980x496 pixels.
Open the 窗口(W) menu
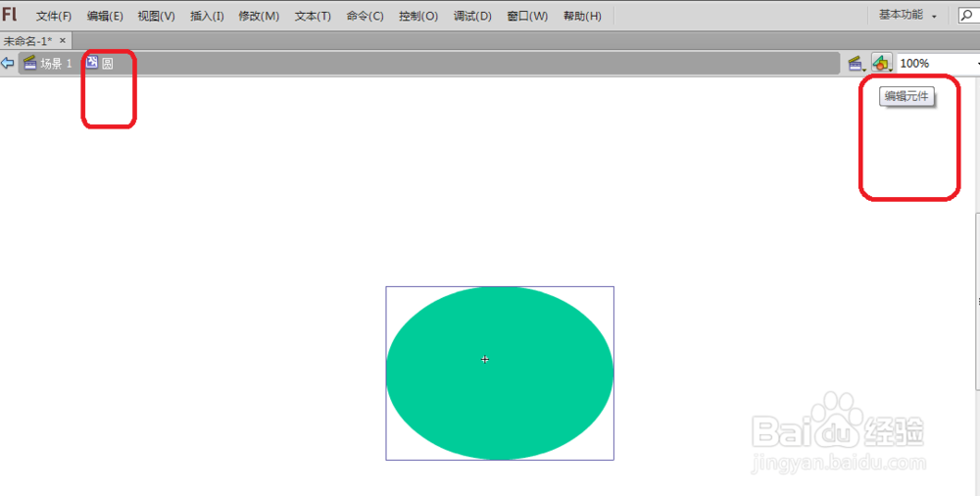527,17
